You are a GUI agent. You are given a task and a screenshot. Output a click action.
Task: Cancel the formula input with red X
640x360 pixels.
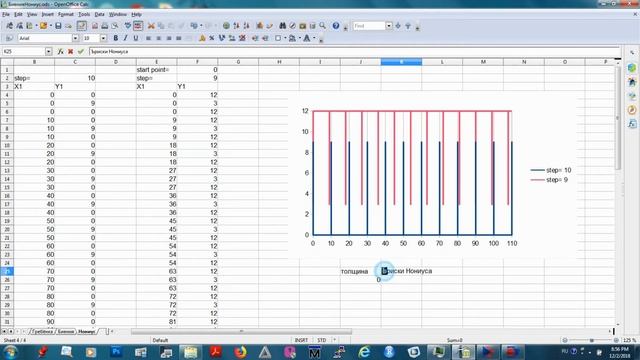click(x=71, y=51)
